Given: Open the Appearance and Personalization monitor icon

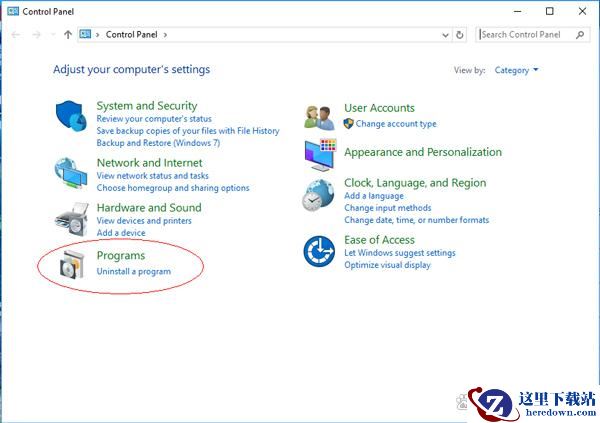Looking at the screenshot, I should (319, 153).
